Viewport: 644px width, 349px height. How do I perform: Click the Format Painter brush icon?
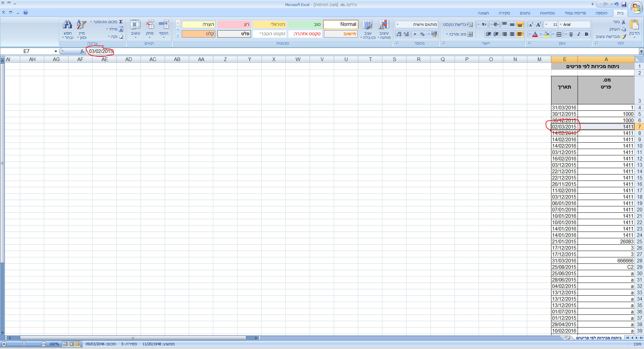click(624, 37)
